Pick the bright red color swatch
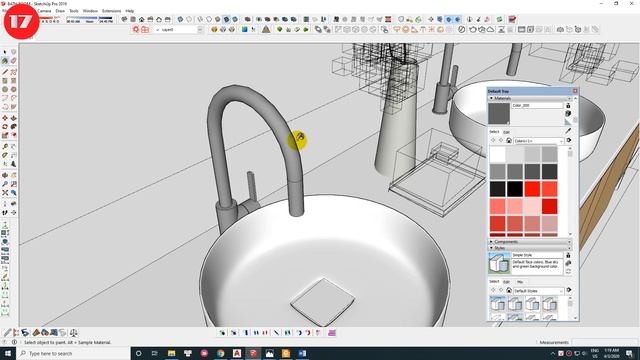This screenshot has width=640, height=360. pyautogui.click(x=532, y=189)
